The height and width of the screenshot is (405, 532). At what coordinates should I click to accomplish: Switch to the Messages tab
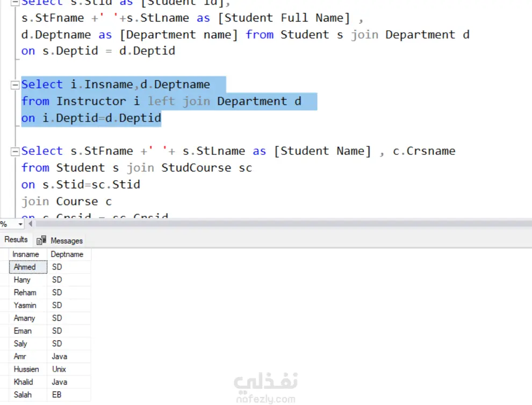[67, 241]
